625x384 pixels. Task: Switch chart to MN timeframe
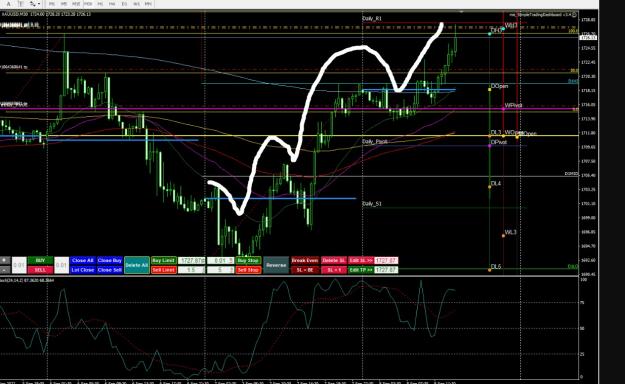click(x=148, y=4)
